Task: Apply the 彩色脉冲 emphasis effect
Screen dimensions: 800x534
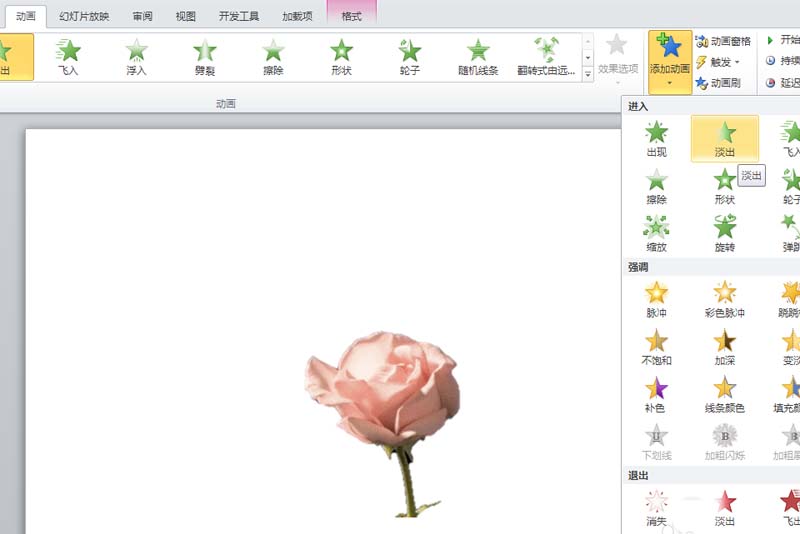Action: click(x=724, y=299)
